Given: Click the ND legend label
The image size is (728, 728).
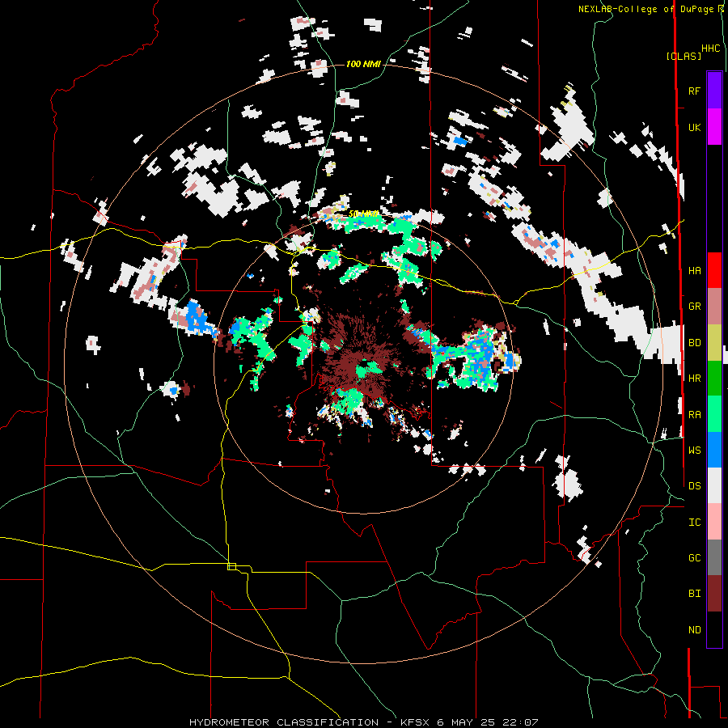Looking at the screenshot, I should click(695, 629).
